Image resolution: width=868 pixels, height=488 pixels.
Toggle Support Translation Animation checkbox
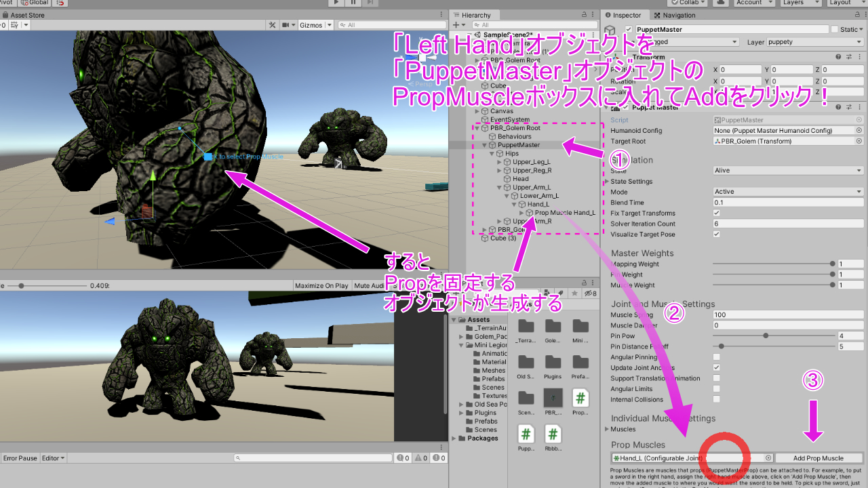(x=717, y=378)
